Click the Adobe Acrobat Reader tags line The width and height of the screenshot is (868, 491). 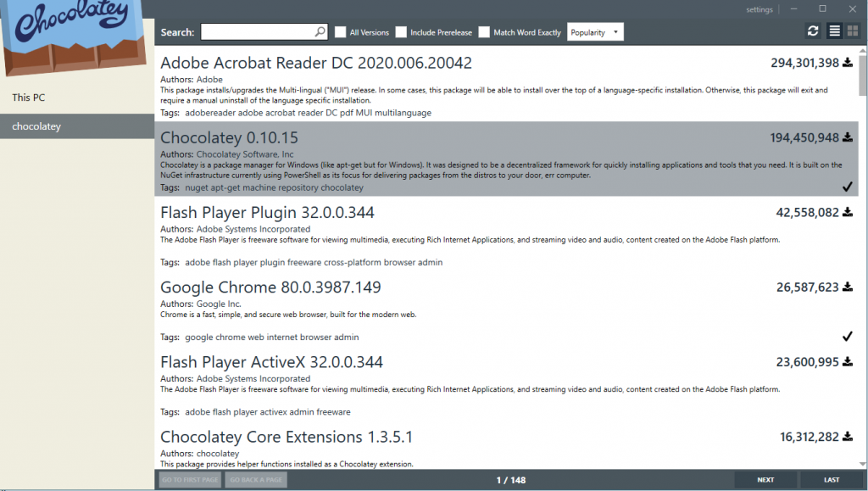(296, 113)
